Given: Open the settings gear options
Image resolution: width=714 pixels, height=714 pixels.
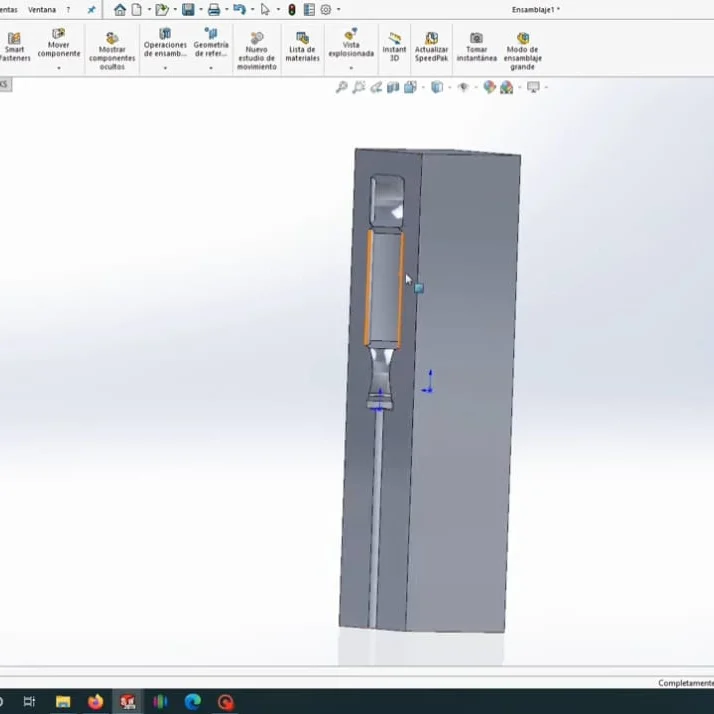Looking at the screenshot, I should point(326,10).
